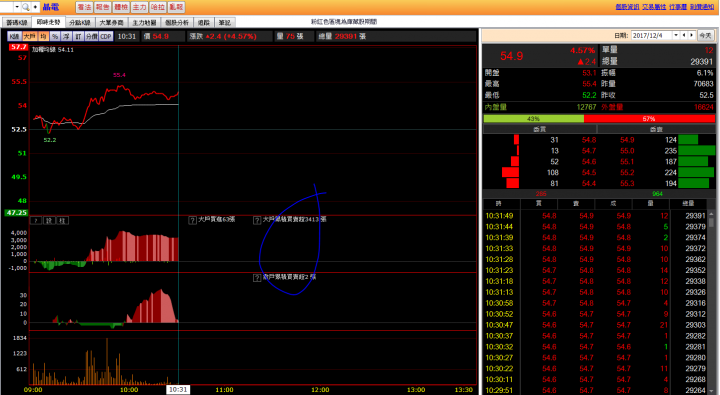Click ask price 55.0 in order book

click(627, 151)
